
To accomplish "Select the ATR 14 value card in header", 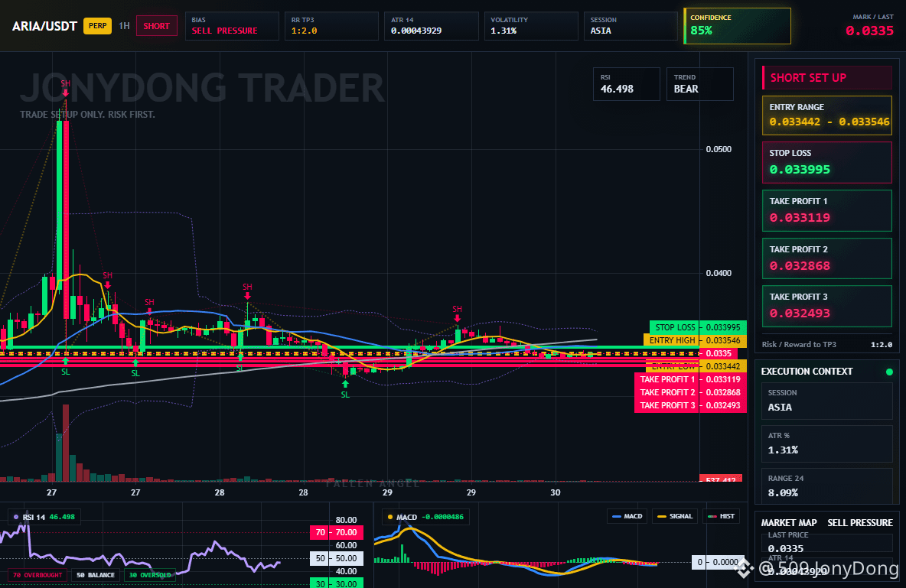I will (x=432, y=26).
